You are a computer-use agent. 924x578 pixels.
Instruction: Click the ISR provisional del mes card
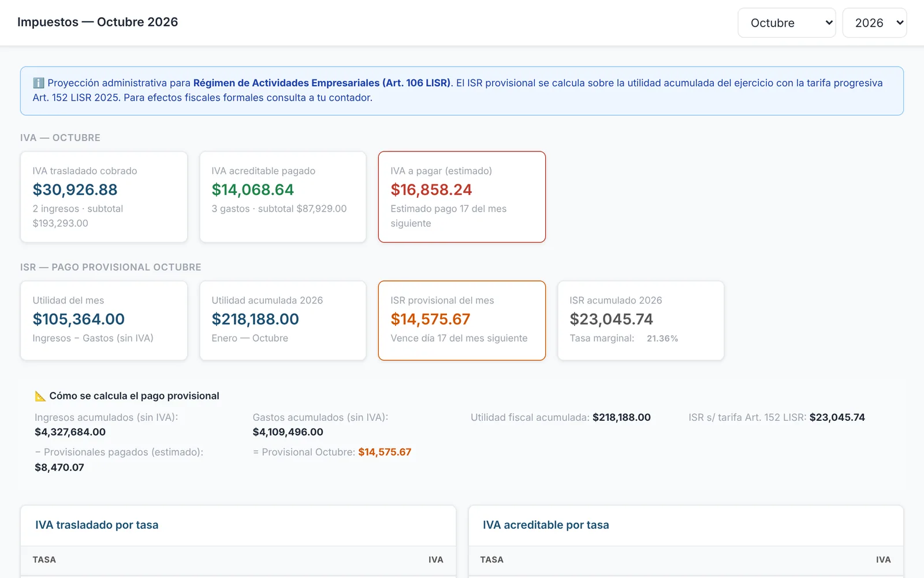tap(462, 321)
